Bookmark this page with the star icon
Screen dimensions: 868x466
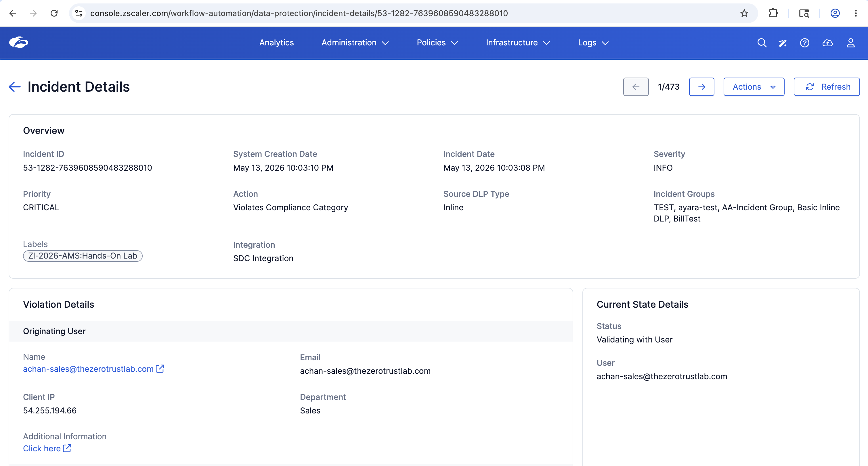(744, 13)
